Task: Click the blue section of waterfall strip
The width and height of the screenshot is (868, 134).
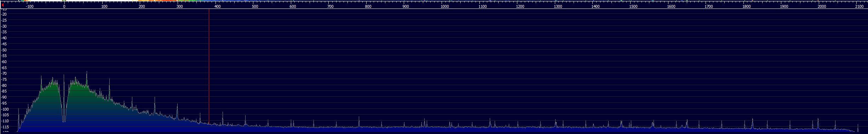Action: pyautogui.click(x=230, y=1)
